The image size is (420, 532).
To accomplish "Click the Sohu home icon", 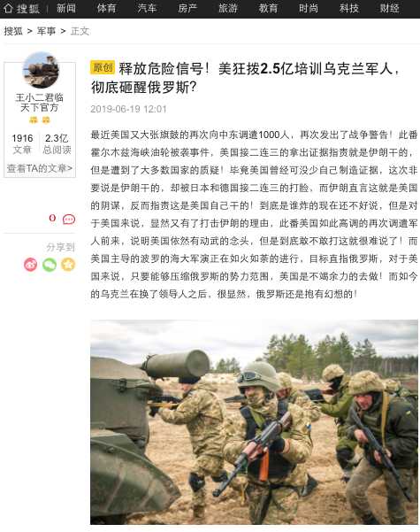I will pos(8,9).
